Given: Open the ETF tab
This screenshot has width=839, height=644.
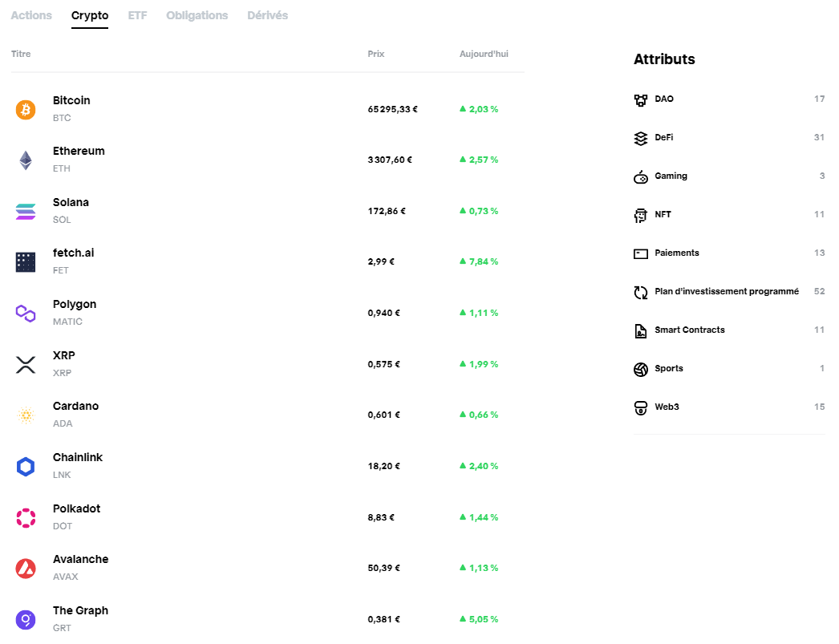Looking at the screenshot, I should 137,15.
